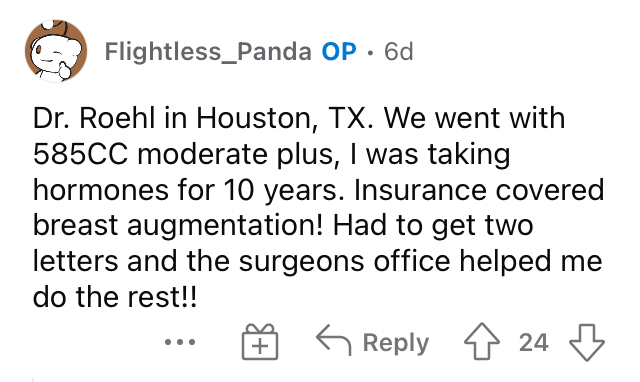Downvote the Flightless_Panda comment
This screenshot has height=382, width=640.
pyautogui.click(x=587, y=342)
